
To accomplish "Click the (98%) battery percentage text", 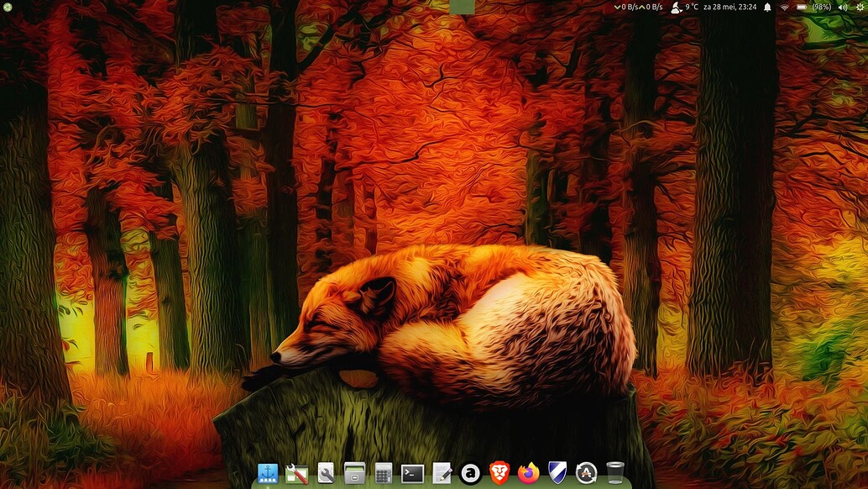I will (822, 8).
